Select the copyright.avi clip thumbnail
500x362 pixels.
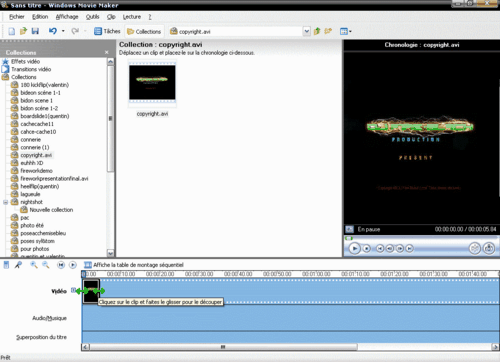click(152, 83)
